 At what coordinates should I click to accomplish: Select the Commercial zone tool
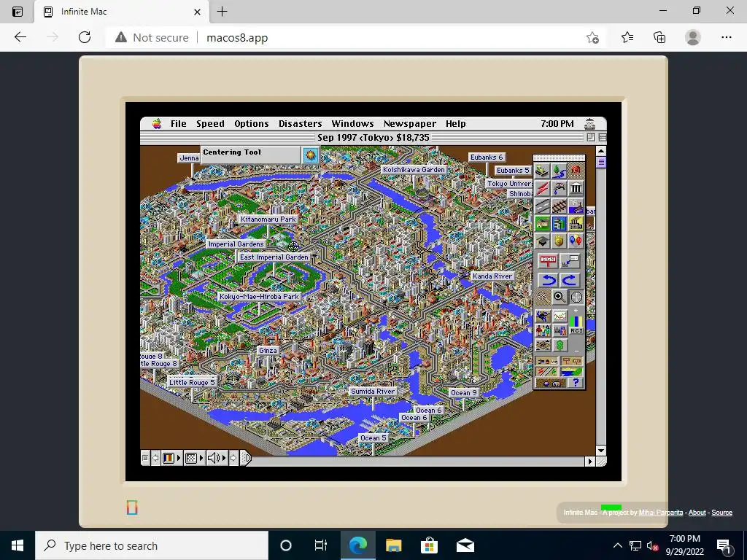559,223
